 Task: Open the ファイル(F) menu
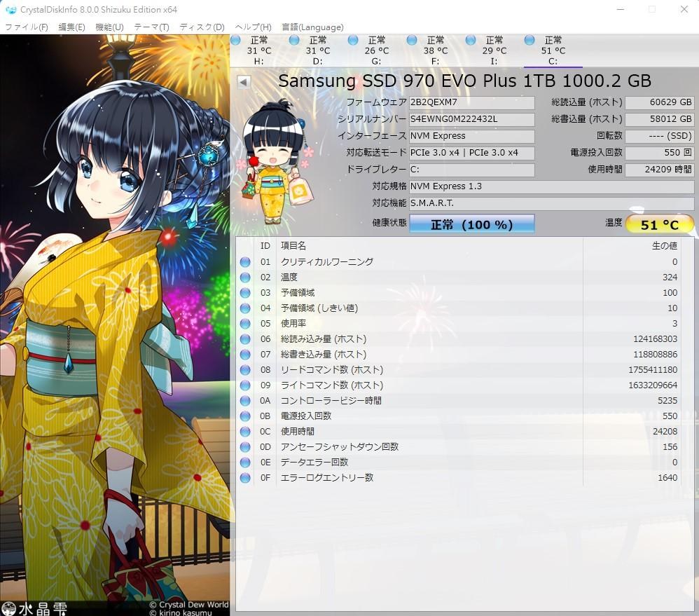pyautogui.click(x=27, y=27)
